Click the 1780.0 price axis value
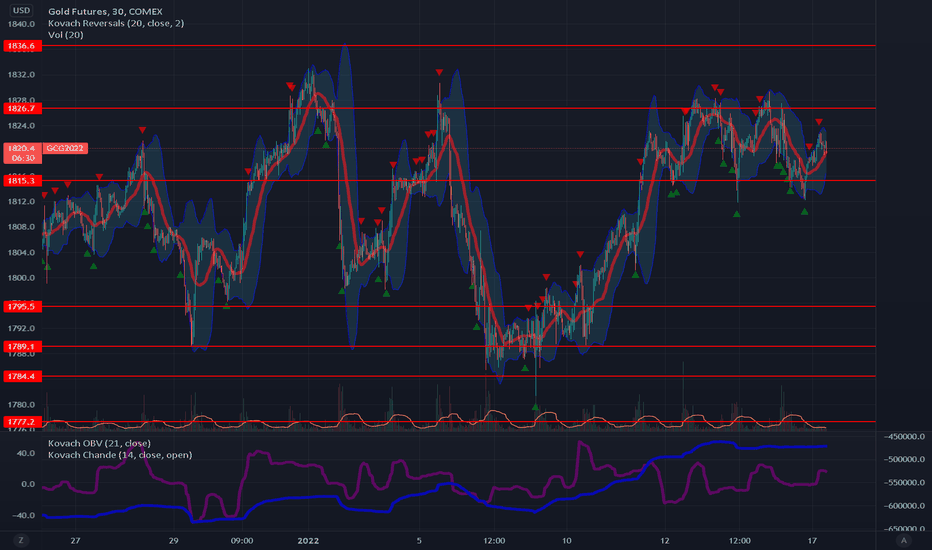 tap(21, 404)
